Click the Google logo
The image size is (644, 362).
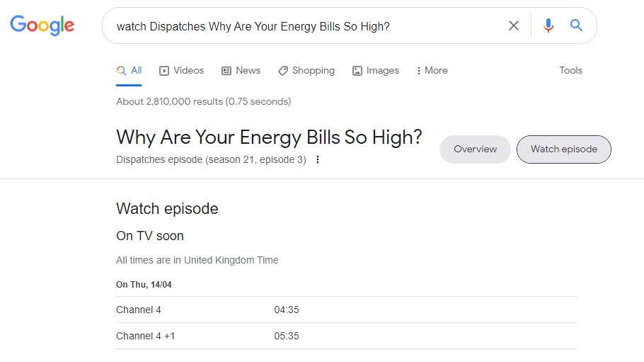pyautogui.click(x=42, y=26)
